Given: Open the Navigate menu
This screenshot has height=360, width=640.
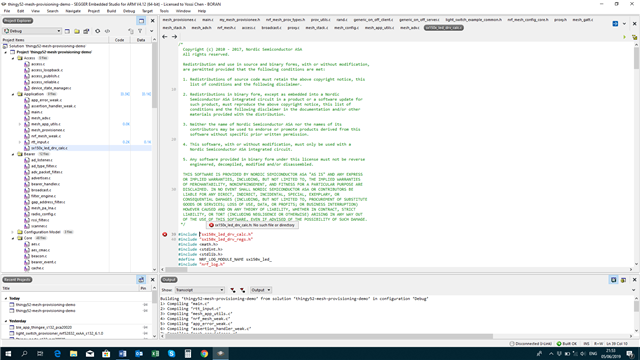Looking at the screenshot, I should tap(73, 11).
